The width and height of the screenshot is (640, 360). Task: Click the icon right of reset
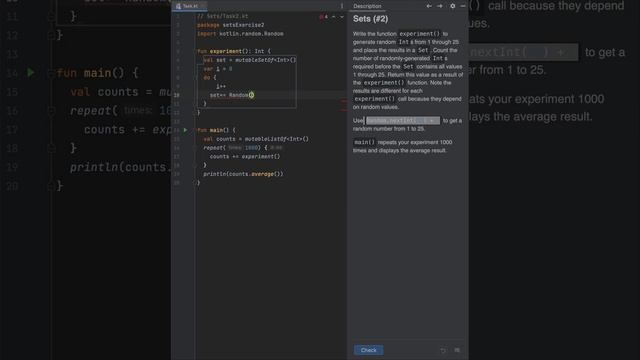pyautogui.click(x=457, y=350)
